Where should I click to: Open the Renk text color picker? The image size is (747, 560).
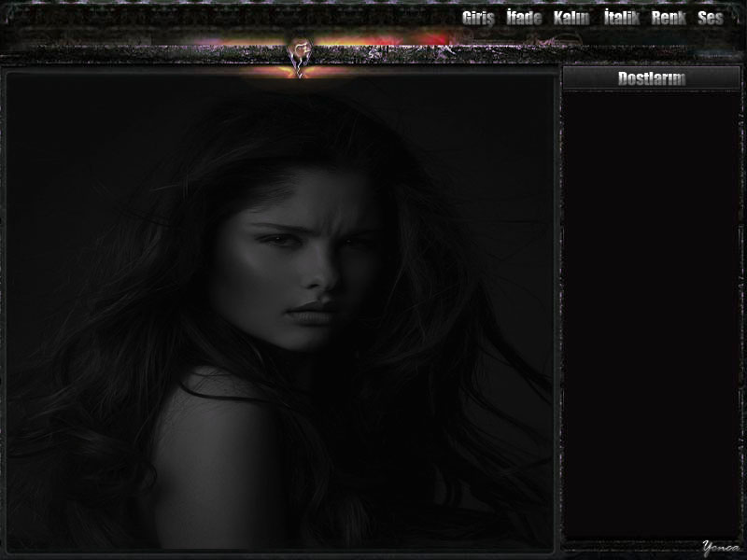point(669,18)
